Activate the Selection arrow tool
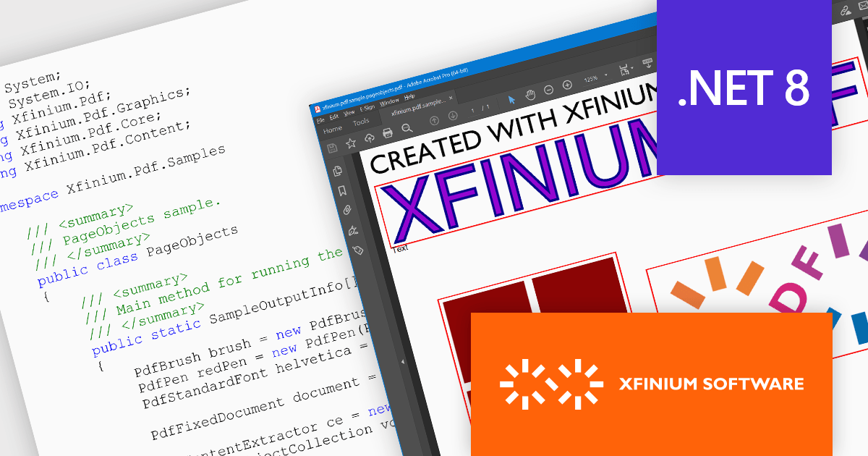The height and width of the screenshot is (456, 868). [x=512, y=100]
